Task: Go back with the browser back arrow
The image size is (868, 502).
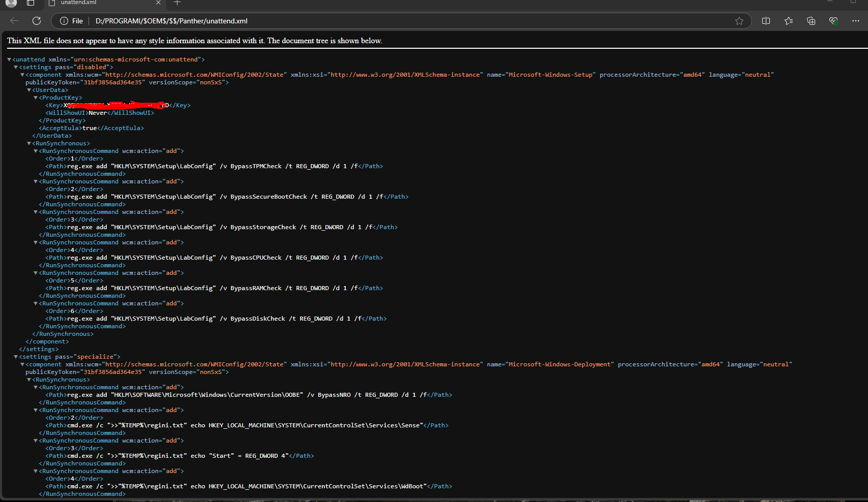Action: (14, 21)
